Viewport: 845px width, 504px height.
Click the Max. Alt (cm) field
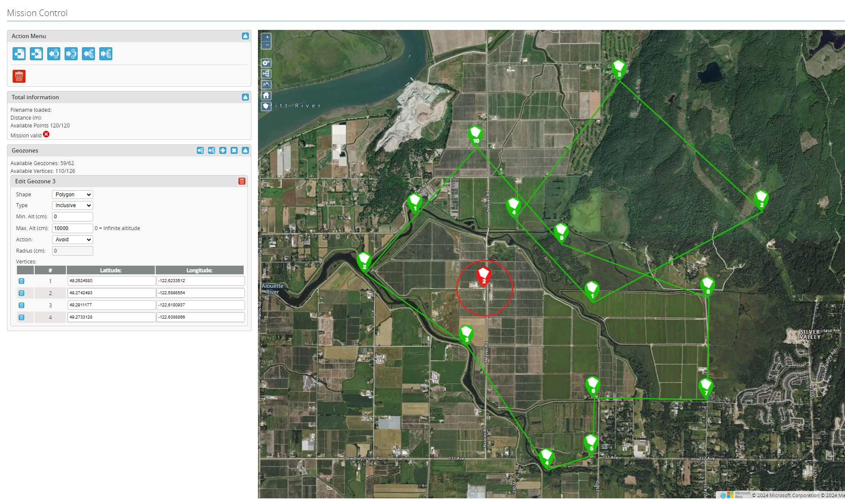(72, 228)
